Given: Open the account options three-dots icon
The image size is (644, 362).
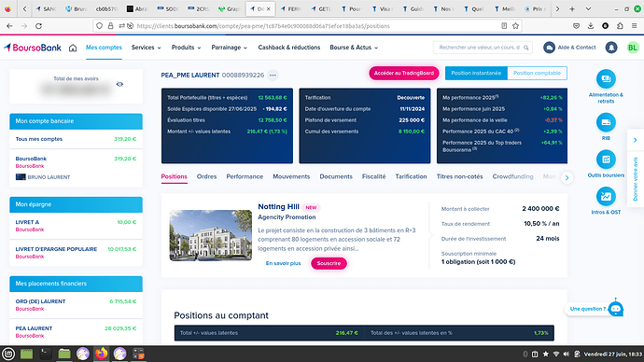Looking at the screenshot, I should click(273, 76).
